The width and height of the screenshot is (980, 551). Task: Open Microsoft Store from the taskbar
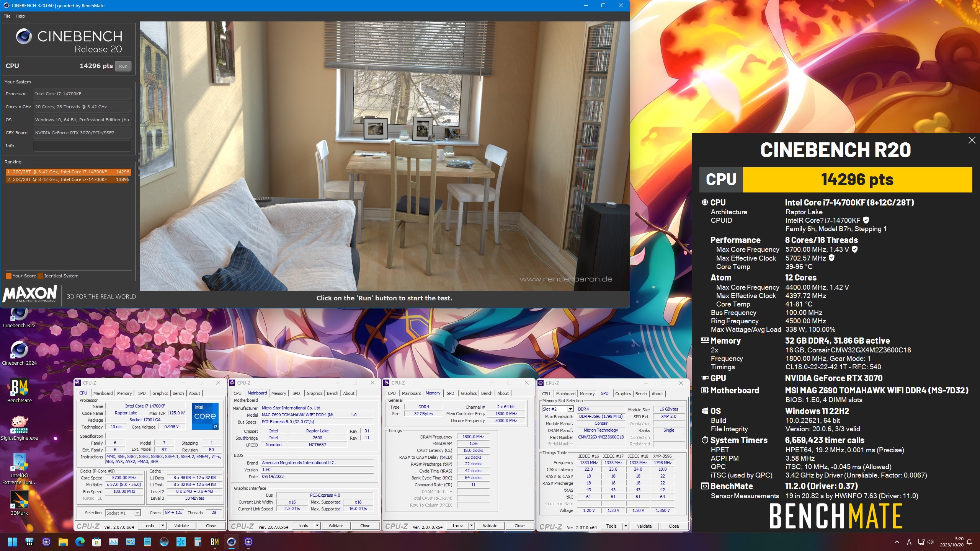(x=96, y=542)
